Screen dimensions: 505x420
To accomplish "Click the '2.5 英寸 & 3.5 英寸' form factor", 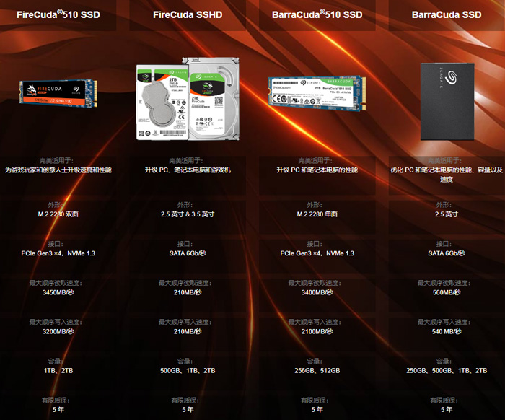I will [x=188, y=214].
